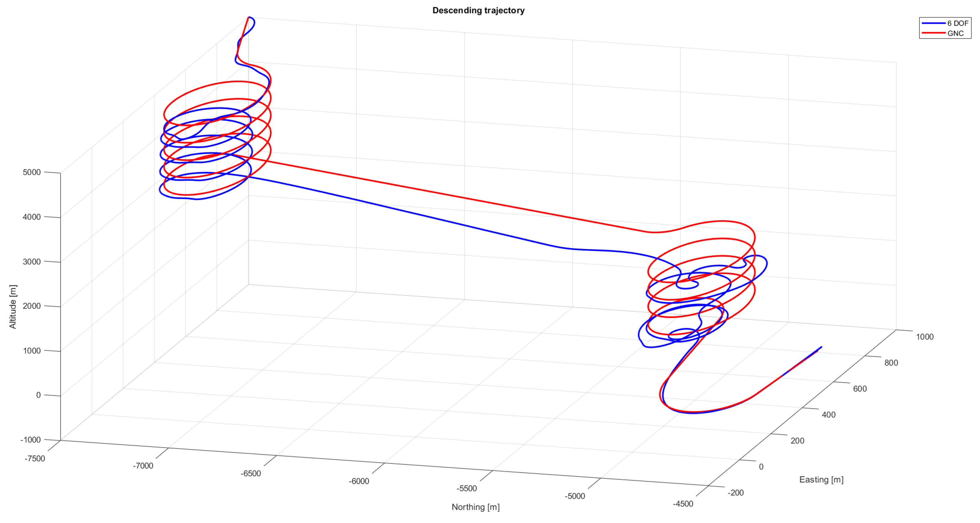The width and height of the screenshot is (980, 523).
Task: Click the 5000 altitude tick label
Action: 32,172
